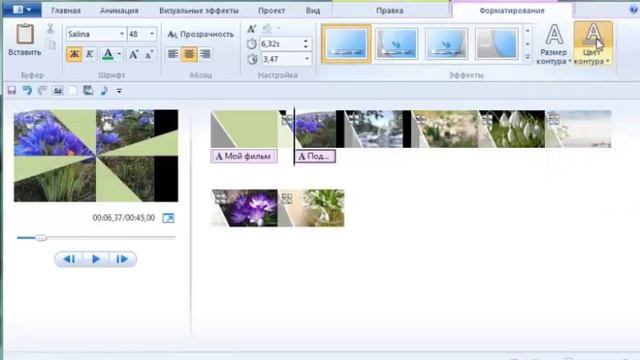640x360 pixels.
Task: Select the second text effect thumbnail
Action: point(396,44)
